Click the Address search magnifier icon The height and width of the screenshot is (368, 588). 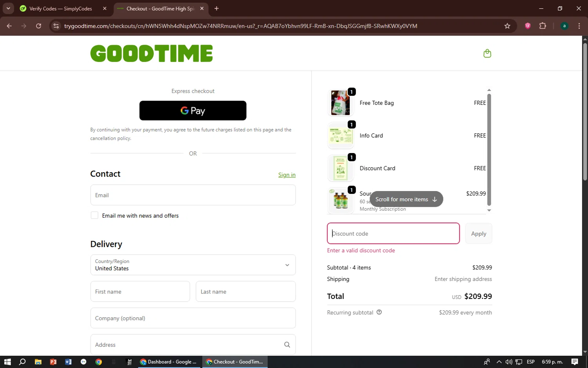click(287, 345)
